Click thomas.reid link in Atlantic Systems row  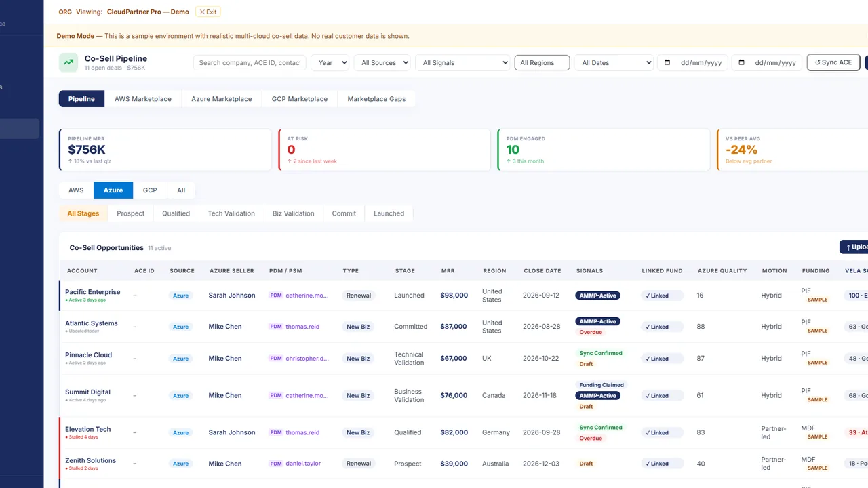point(302,327)
